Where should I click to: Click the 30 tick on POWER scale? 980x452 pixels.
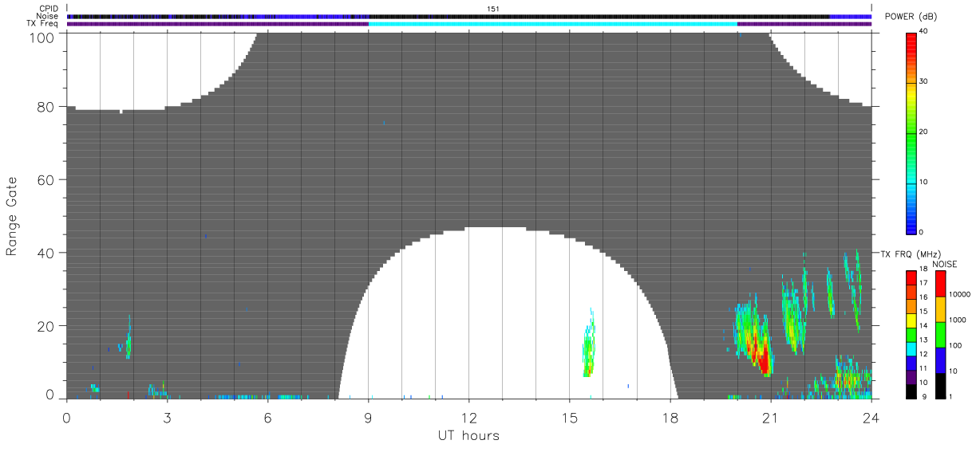(x=923, y=81)
